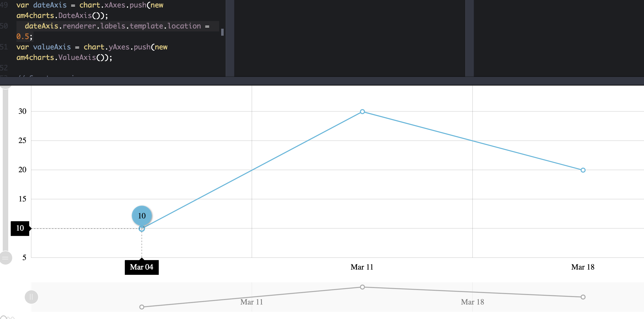The width and height of the screenshot is (644, 319).
Task: Click the blue 10 value tooltip bubble
Action: (142, 215)
